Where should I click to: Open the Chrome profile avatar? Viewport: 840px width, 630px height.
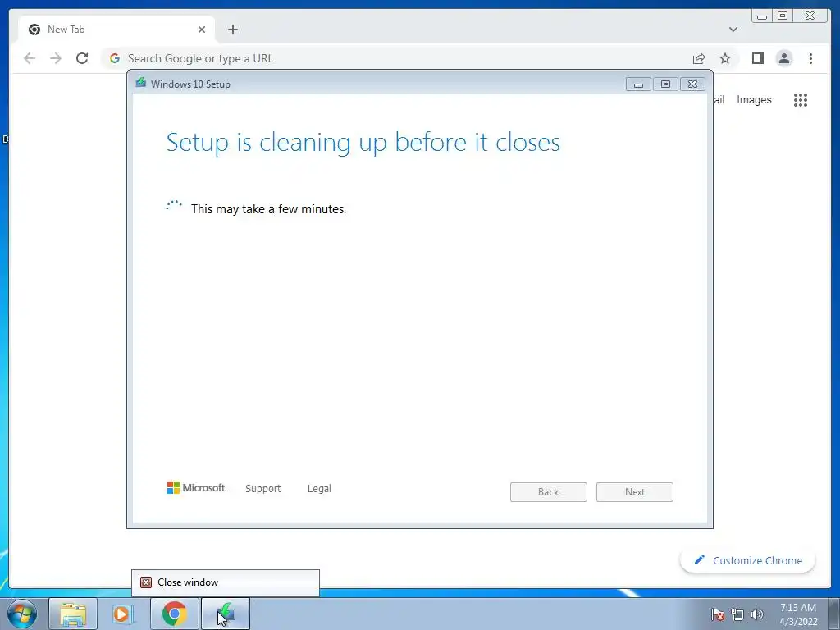coord(783,58)
